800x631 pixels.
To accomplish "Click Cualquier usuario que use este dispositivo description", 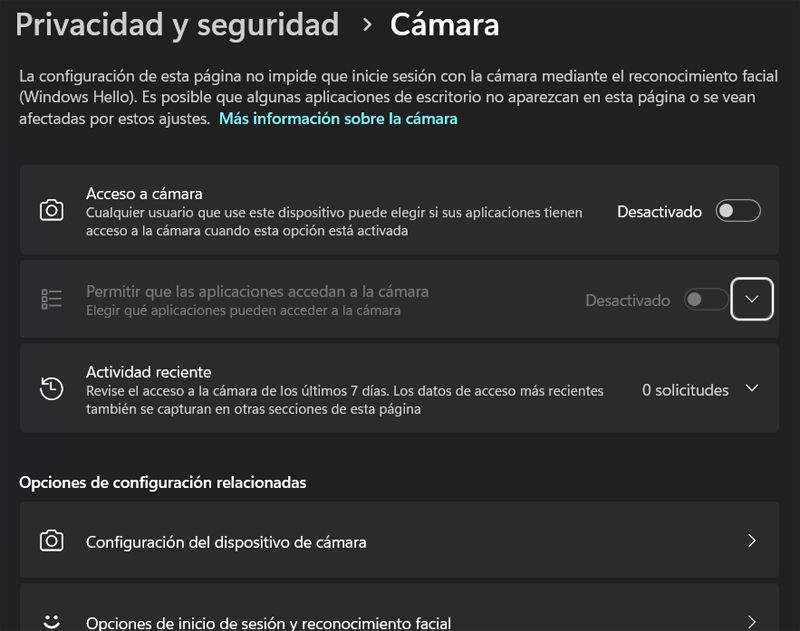I will tap(334, 221).
